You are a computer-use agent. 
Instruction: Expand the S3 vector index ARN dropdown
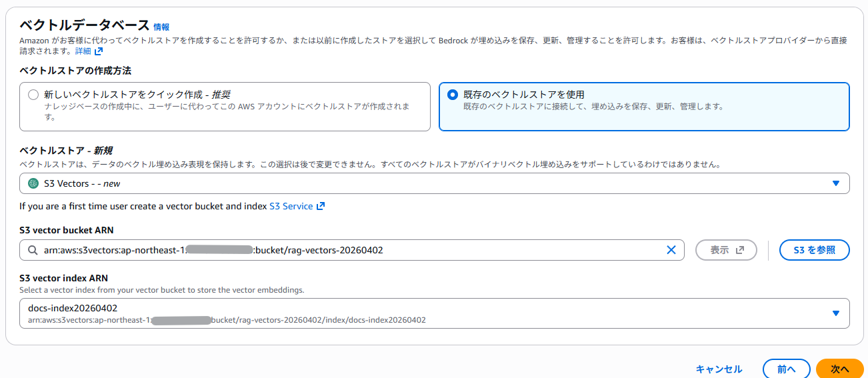434,313
